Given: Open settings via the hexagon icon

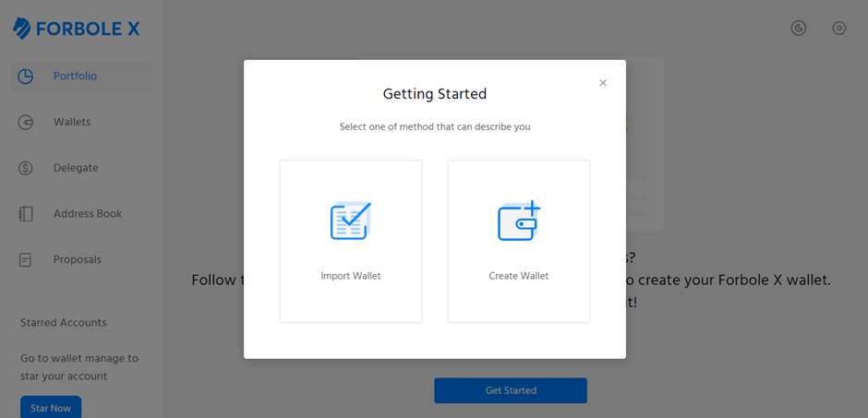Looking at the screenshot, I should coord(839,29).
